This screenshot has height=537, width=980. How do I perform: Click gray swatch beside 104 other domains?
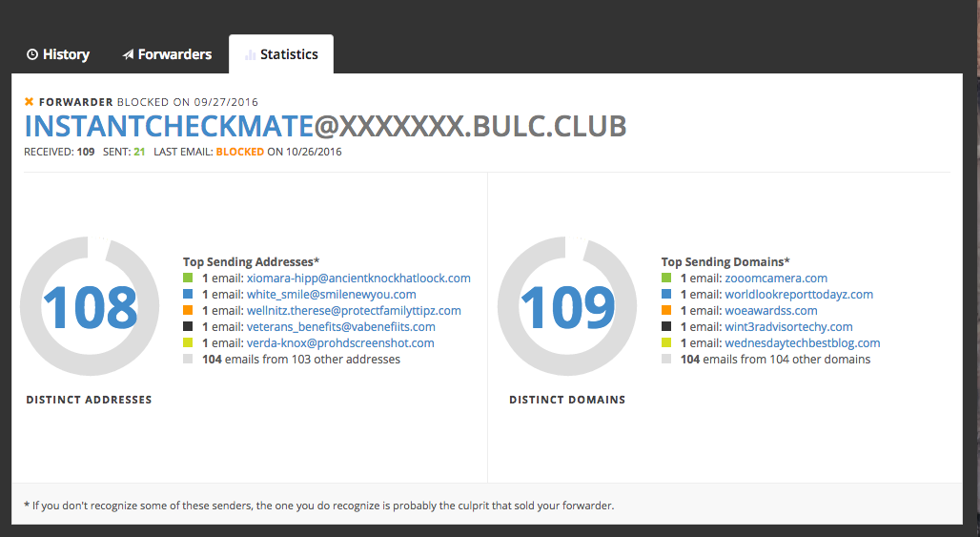[x=666, y=359]
